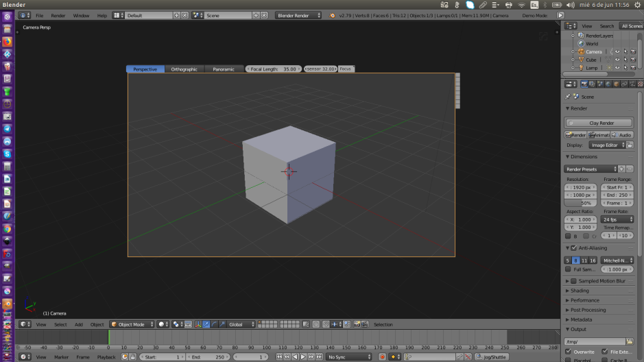
Task: Open the Texture properties checker icon
Action: (640, 84)
